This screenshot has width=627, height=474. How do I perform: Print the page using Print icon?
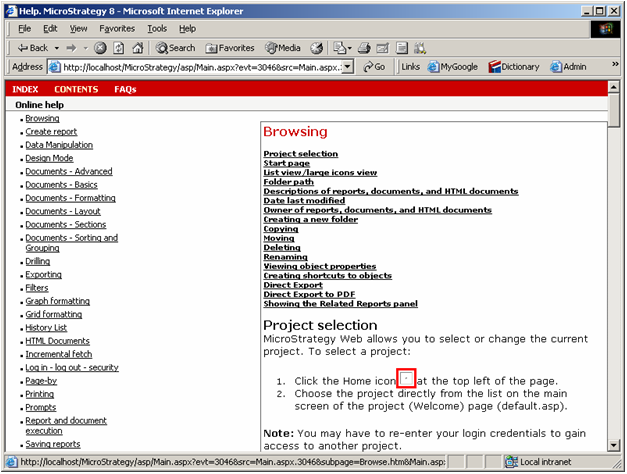[364, 48]
